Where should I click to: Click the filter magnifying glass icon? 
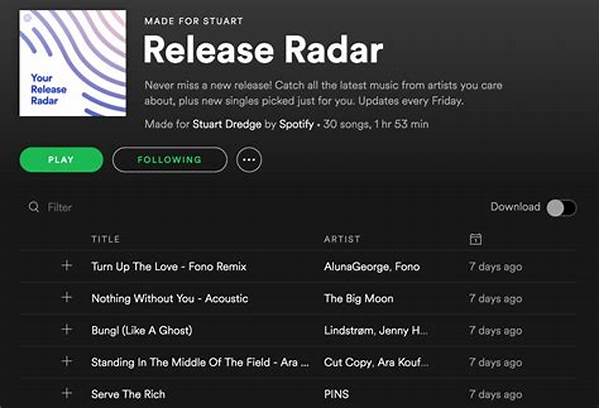click(34, 207)
